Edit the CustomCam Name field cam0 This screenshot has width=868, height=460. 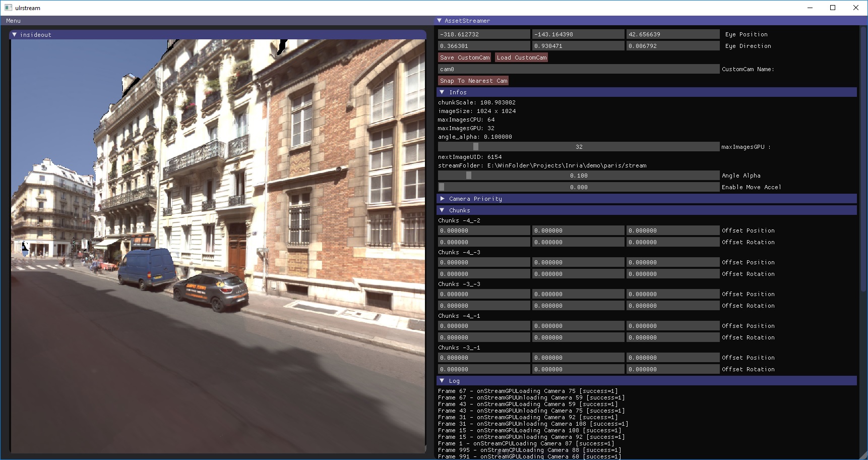click(x=579, y=69)
